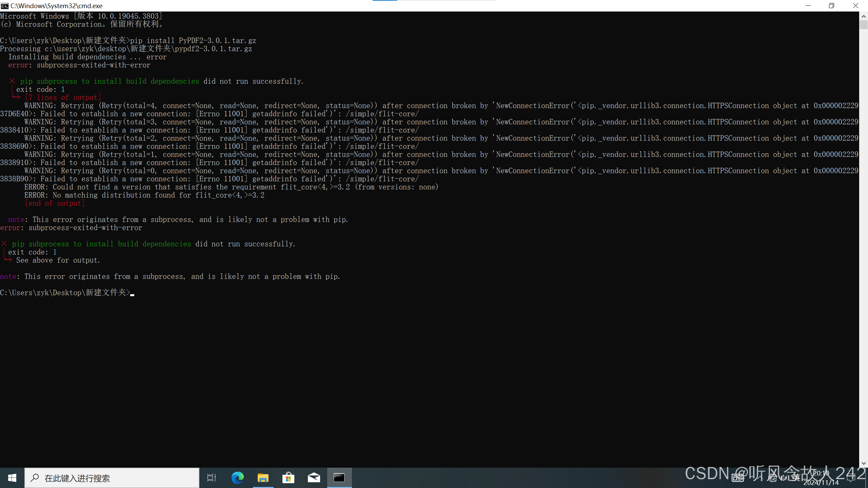868x488 pixels.
Task: Restore down the cmd window
Action: coord(831,6)
